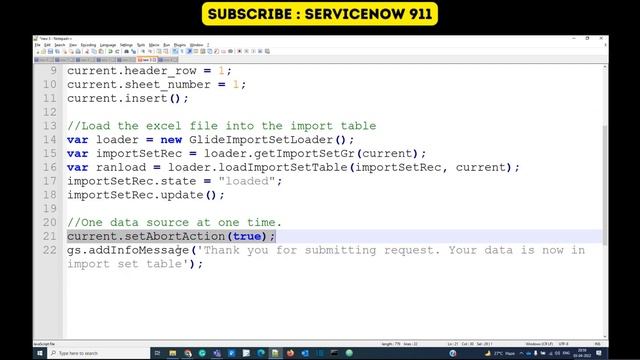The width and height of the screenshot is (640, 360).
Task: Open the Language menu
Action: pos(108,45)
